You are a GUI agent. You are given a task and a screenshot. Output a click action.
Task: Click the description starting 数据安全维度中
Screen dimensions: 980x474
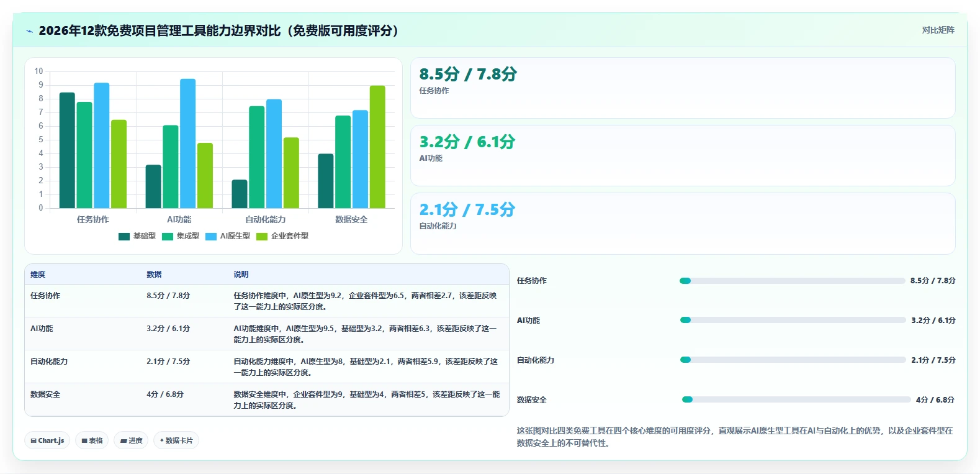click(366, 400)
